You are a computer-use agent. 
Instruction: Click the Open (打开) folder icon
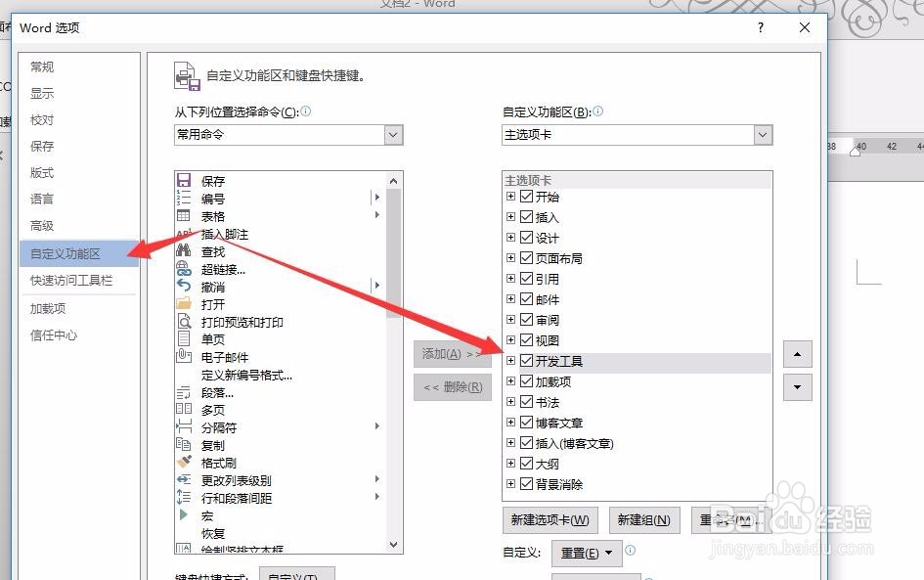click(184, 303)
